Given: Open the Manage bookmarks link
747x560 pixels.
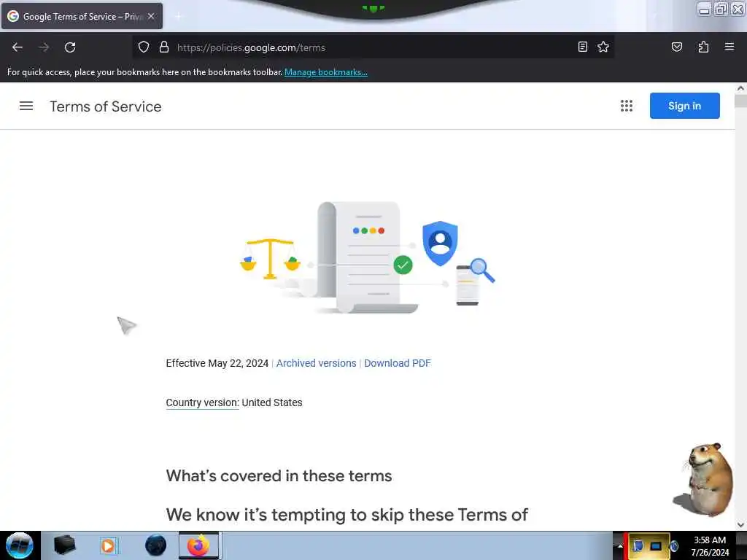Looking at the screenshot, I should point(326,72).
